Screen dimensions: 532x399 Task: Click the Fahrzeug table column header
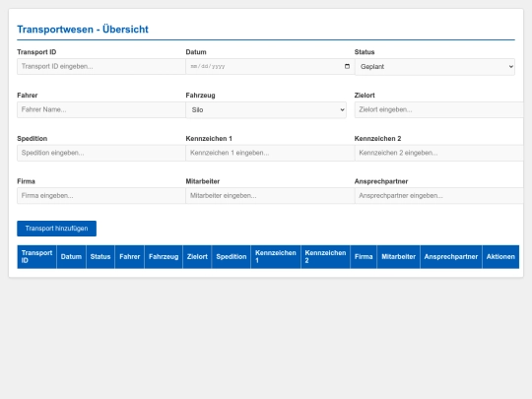(x=164, y=257)
